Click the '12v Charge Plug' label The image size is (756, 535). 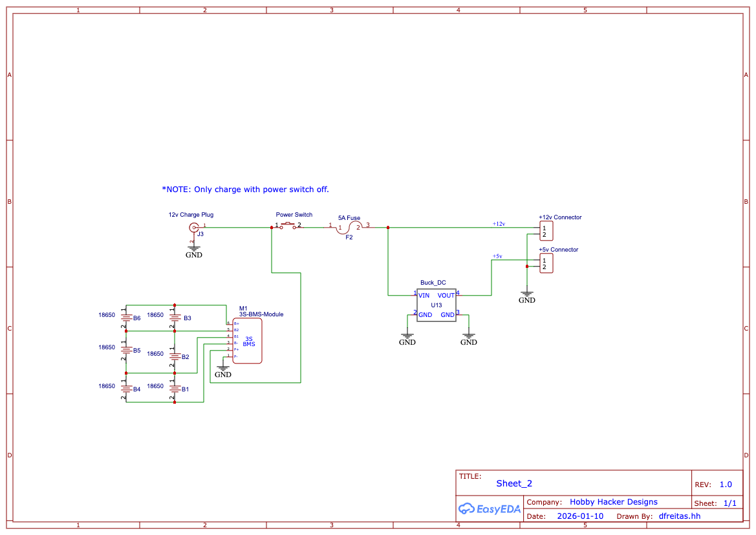pyautogui.click(x=191, y=215)
